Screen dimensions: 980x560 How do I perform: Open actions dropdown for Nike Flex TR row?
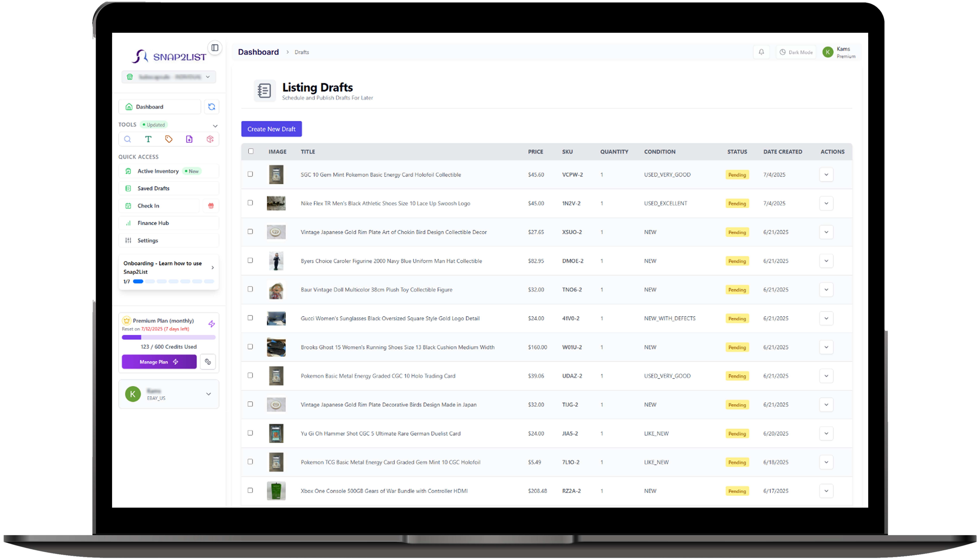[826, 203]
